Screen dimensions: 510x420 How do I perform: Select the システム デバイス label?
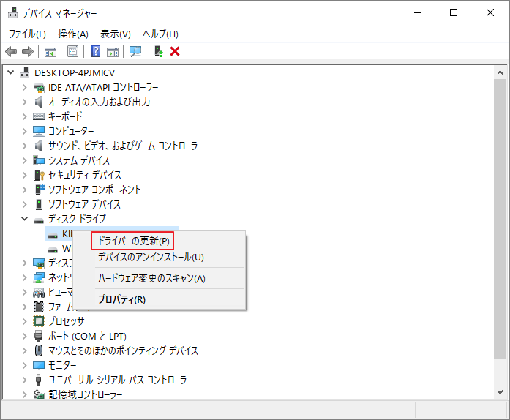click(x=79, y=160)
